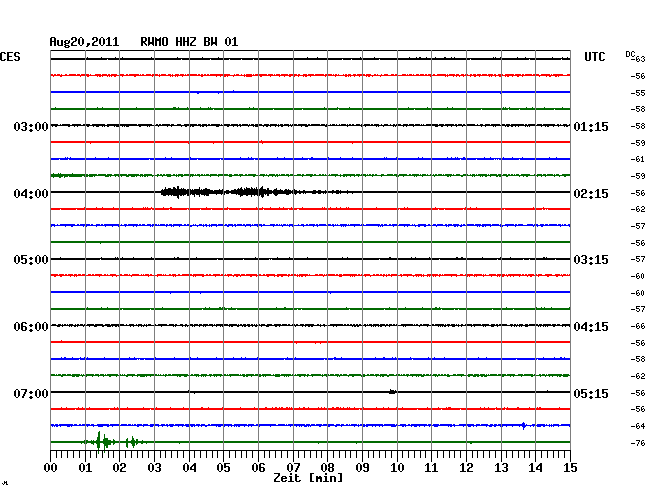Viewport: 650px width, 494px height.
Task: Select the station label RWMO HHZ BW 01
Action: pos(189,42)
